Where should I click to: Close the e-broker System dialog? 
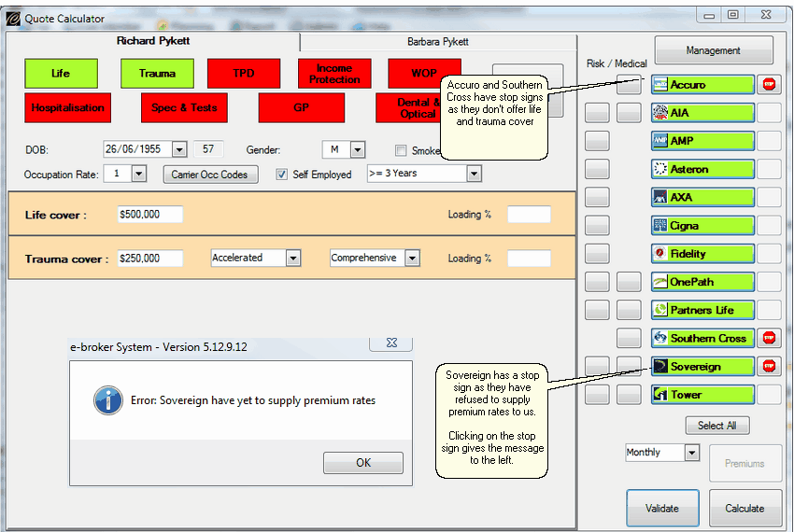pos(390,343)
